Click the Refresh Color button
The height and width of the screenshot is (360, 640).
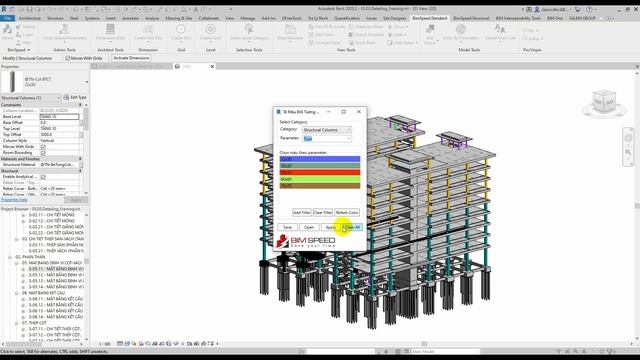[347, 213]
